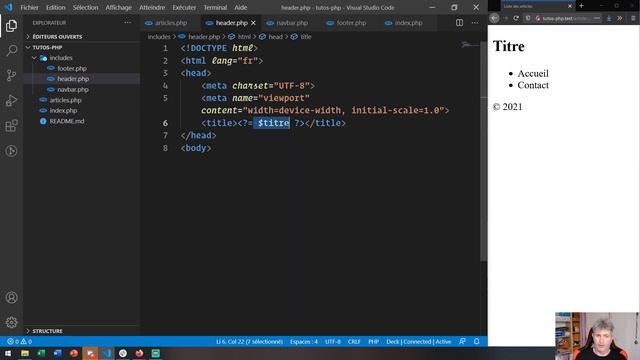Screen dimensions: 640x360
Task: Change UTF-8 encoding in status bar
Action: click(333, 342)
